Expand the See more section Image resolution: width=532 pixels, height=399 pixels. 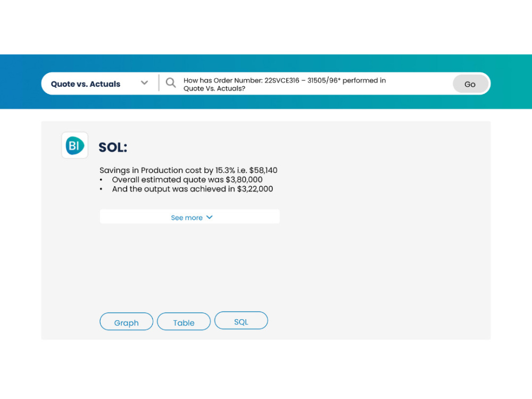coord(190,217)
